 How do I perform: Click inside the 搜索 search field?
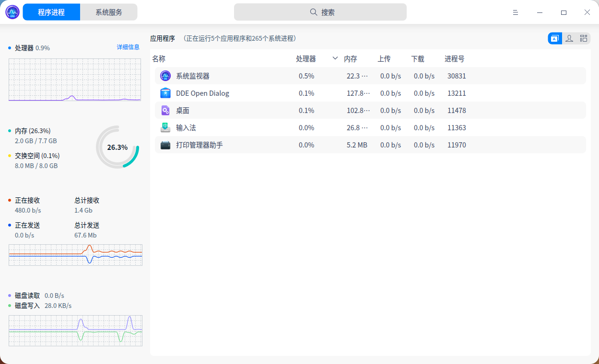click(320, 11)
